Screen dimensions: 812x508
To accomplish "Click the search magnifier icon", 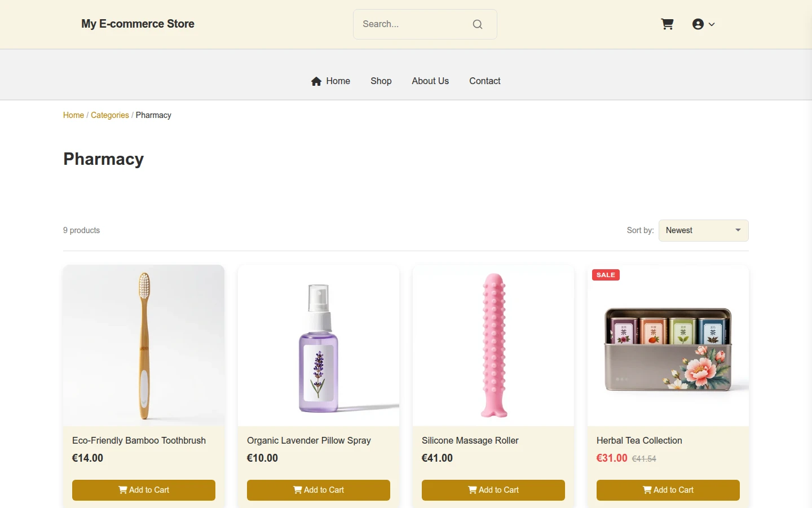I will pyautogui.click(x=478, y=24).
